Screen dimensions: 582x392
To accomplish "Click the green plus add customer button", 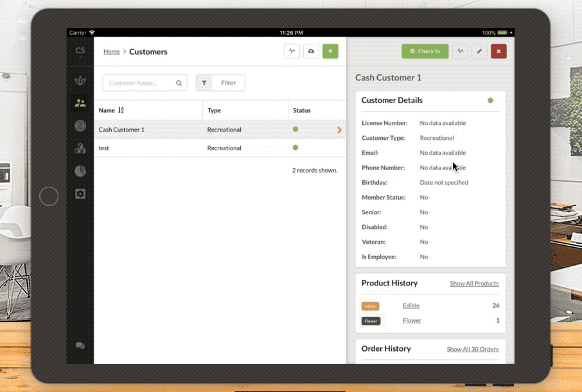I will point(330,51).
